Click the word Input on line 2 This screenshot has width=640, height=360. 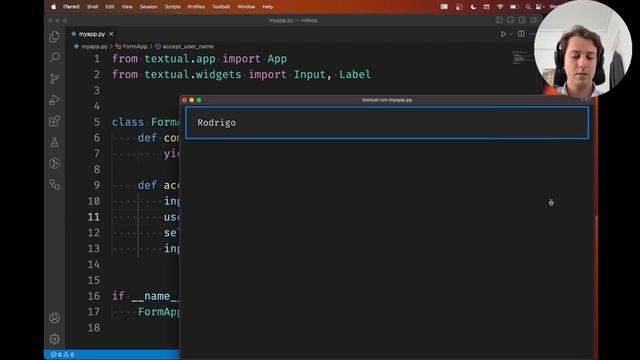(310, 75)
